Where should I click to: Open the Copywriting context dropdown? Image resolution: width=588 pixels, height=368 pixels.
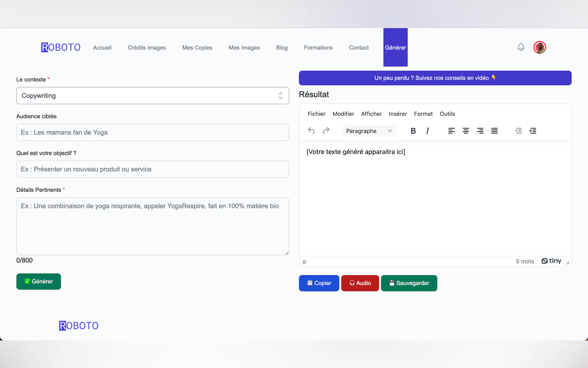152,96
